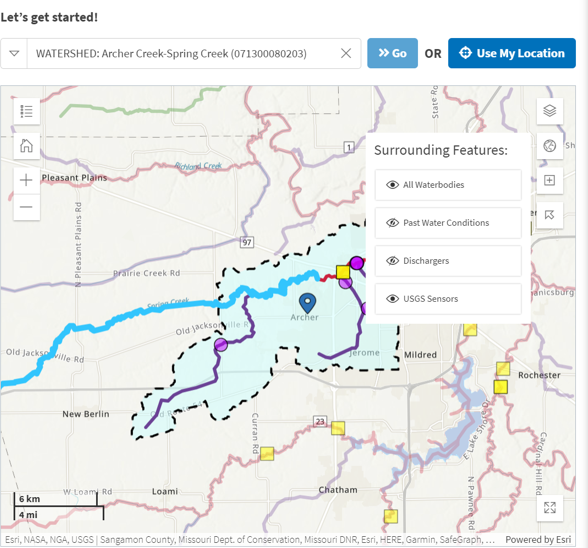Viewport: 588px width, 548px height.
Task: Click the 'Jerome' map label
Action: (x=364, y=353)
